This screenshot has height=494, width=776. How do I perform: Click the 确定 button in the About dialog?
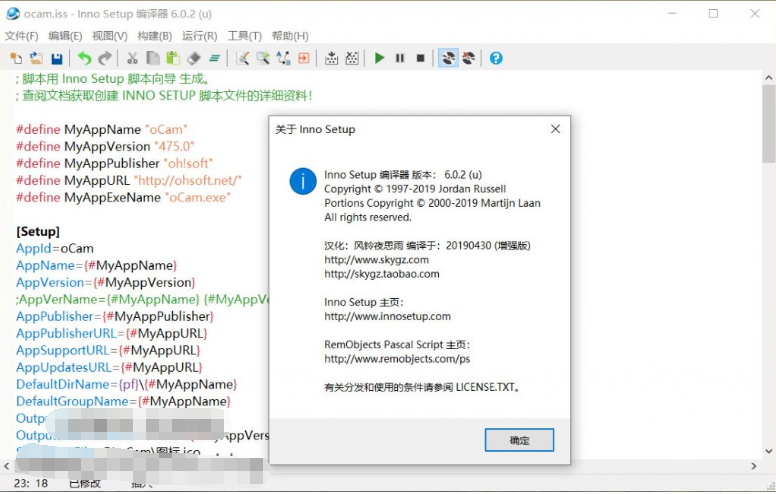(x=519, y=440)
